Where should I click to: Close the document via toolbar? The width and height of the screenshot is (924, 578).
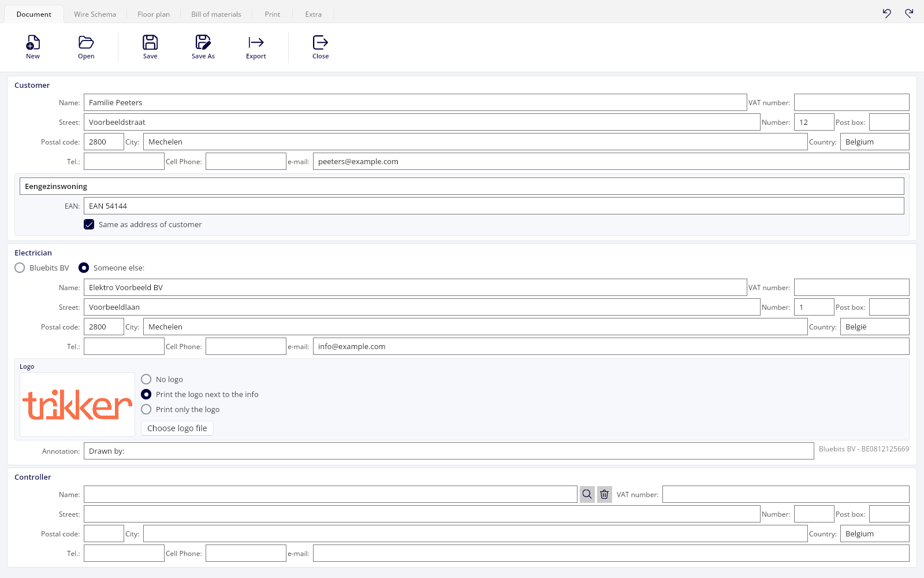point(321,47)
